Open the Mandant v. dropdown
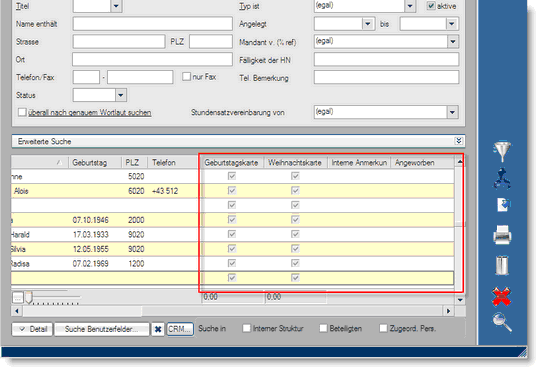 (453, 42)
